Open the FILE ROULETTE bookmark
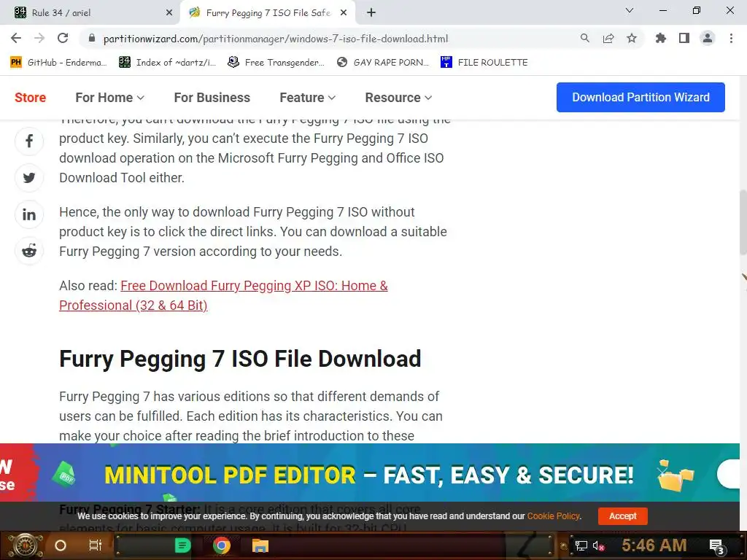Screen dimensions: 747x560 click(x=484, y=63)
